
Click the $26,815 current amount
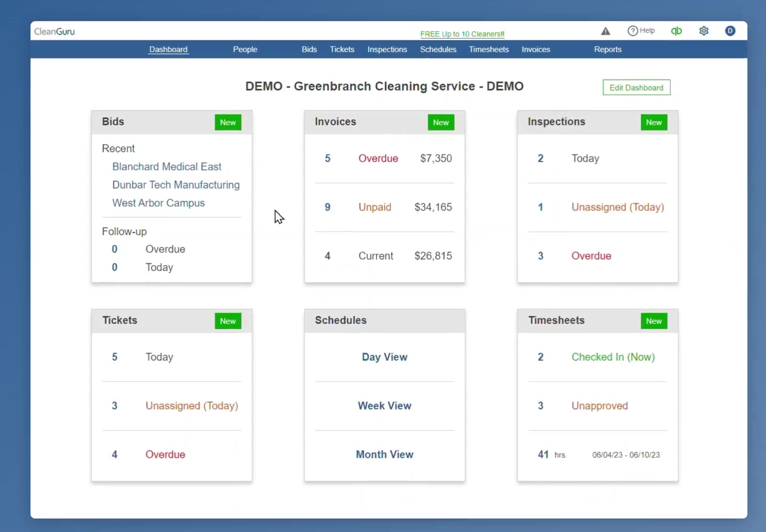[433, 256]
